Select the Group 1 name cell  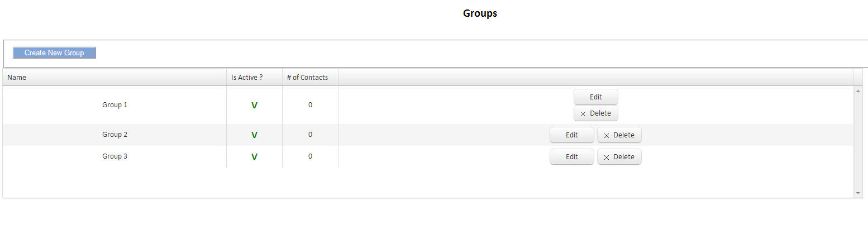pyautogui.click(x=115, y=105)
